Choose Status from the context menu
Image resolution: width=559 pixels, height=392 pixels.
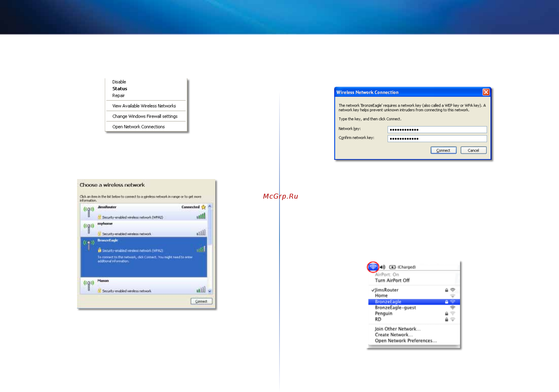tap(119, 89)
